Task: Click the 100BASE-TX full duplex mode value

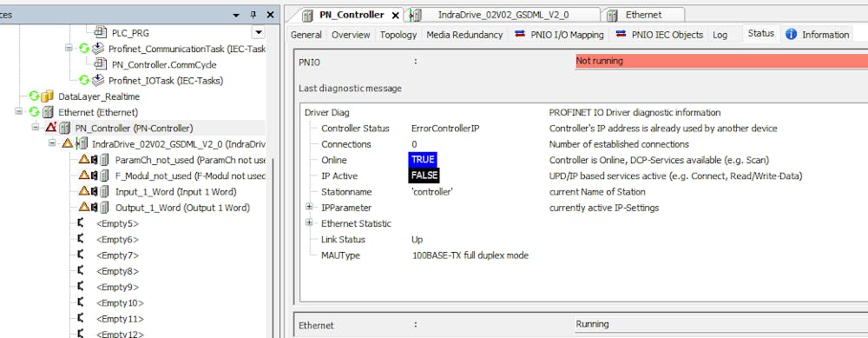Action: [x=470, y=255]
